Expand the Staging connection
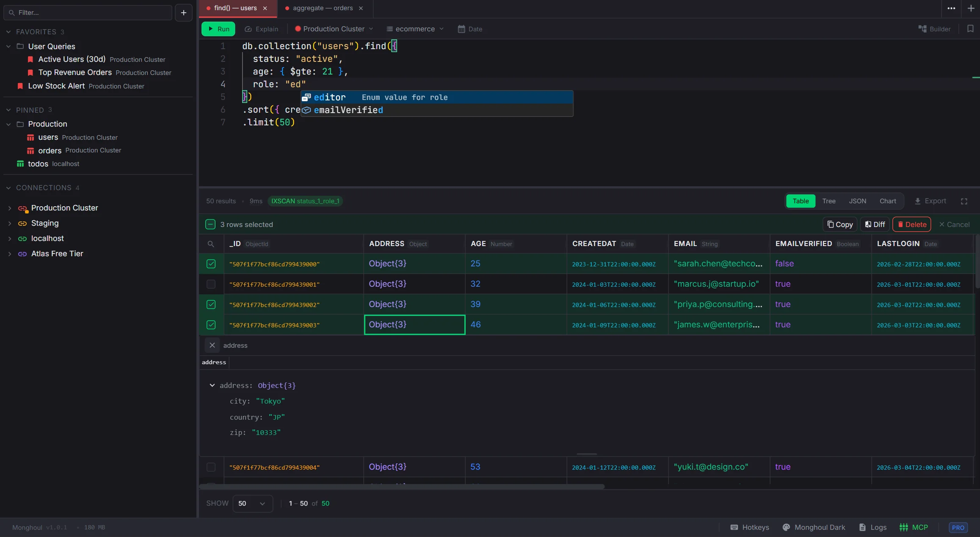The height and width of the screenshot is (537, 980). pyautogui.click(x=9, y=223)
